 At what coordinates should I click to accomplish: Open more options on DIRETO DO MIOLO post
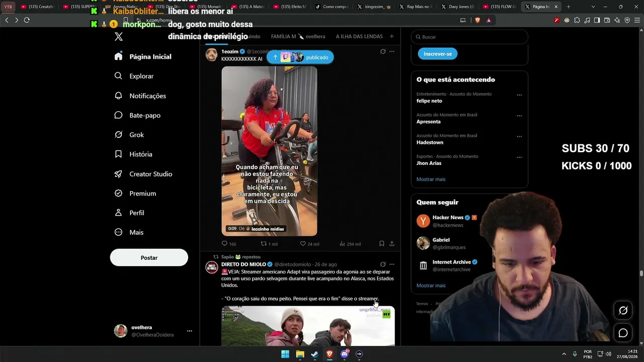tap(392, 264)
